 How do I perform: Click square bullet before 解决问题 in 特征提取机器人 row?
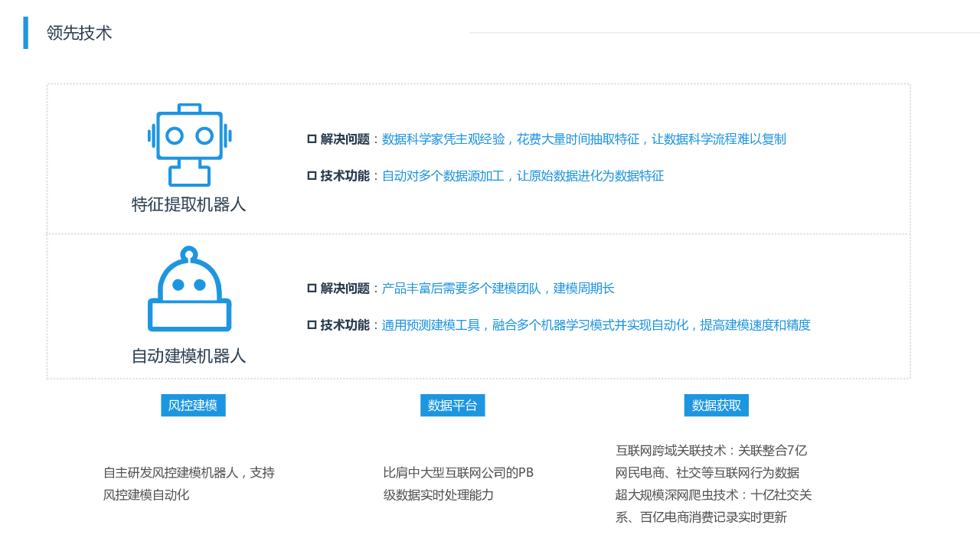point(312,139)
